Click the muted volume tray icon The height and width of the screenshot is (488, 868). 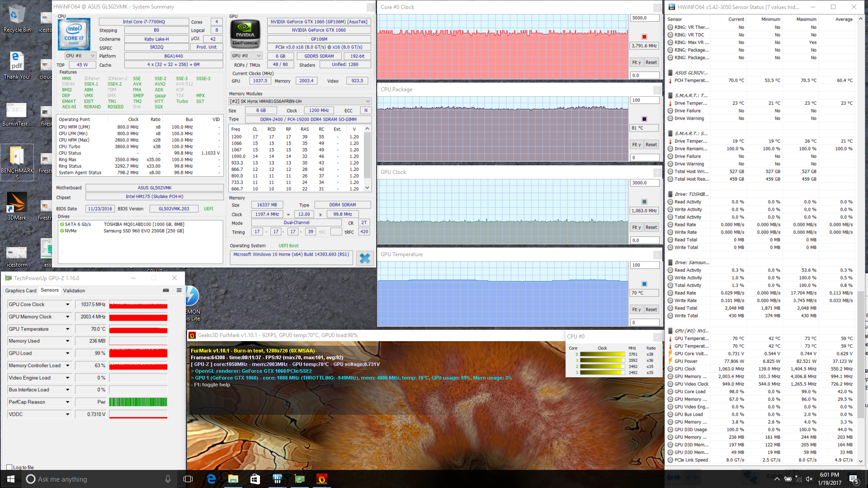tap(809, 479)
